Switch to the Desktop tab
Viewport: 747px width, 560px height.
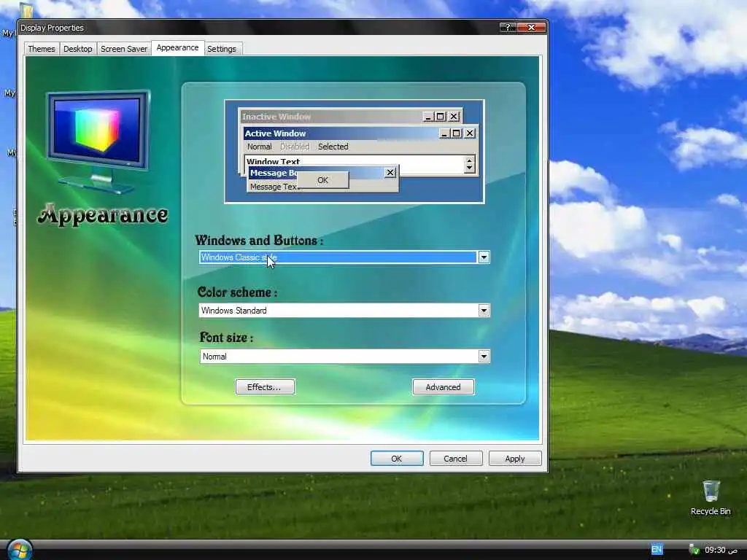77,49
